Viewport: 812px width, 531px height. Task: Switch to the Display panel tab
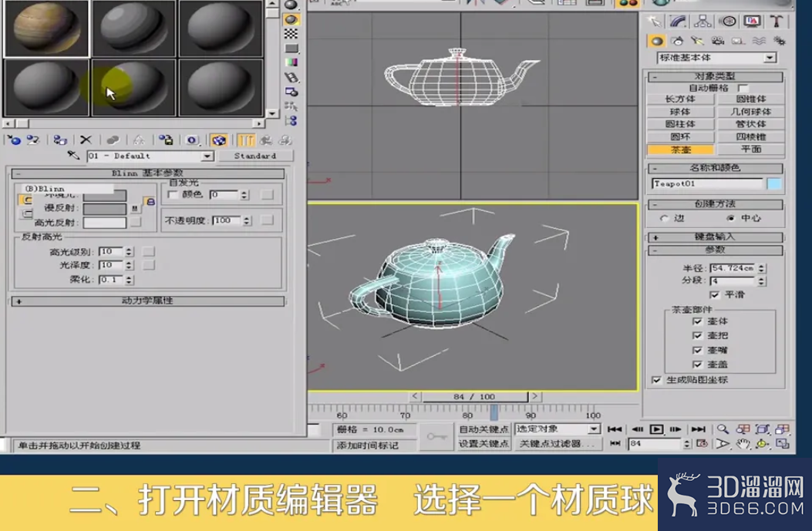tap(752, 22)
